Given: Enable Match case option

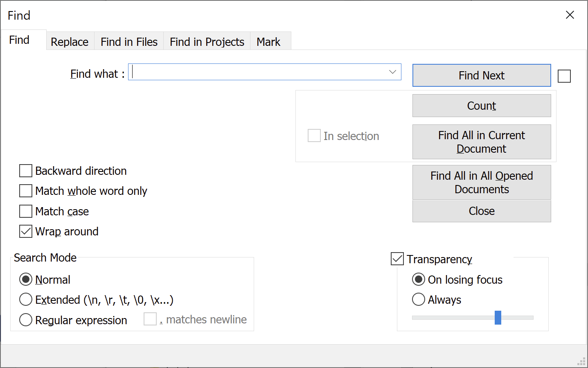Looking at the screenshot, I should 25,211.
